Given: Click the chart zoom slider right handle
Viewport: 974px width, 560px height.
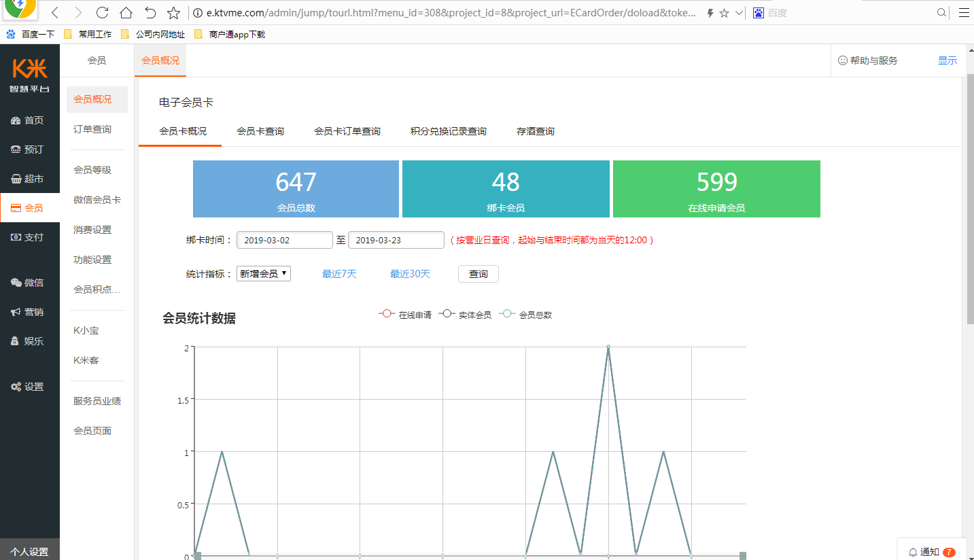Looking at the screenshot, I should [743, 556].
